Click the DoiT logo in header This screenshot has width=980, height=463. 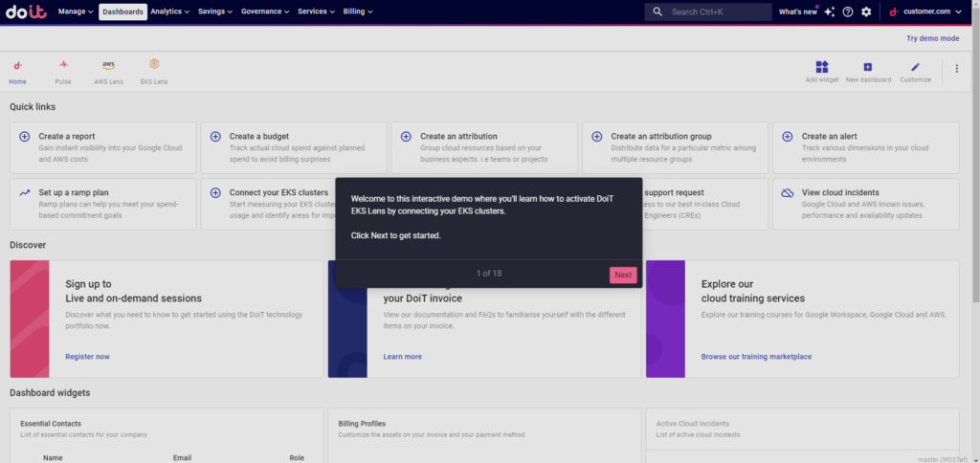coord(26,11)
